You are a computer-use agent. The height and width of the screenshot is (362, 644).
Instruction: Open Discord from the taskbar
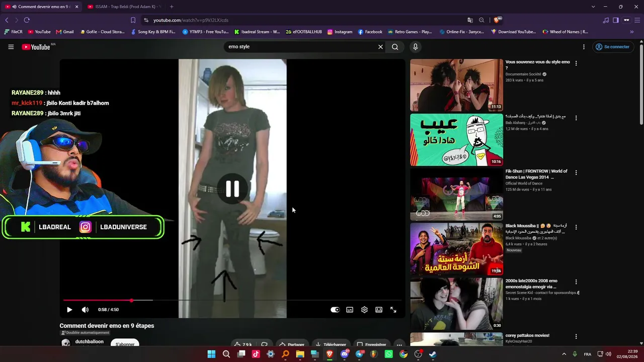[x=345, y=354]
